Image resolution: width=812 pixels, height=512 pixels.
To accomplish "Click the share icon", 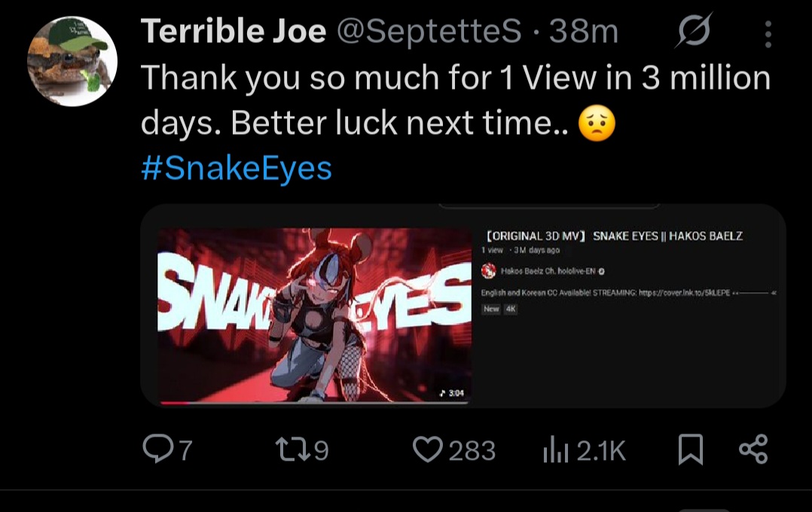I will coord(753,450).
